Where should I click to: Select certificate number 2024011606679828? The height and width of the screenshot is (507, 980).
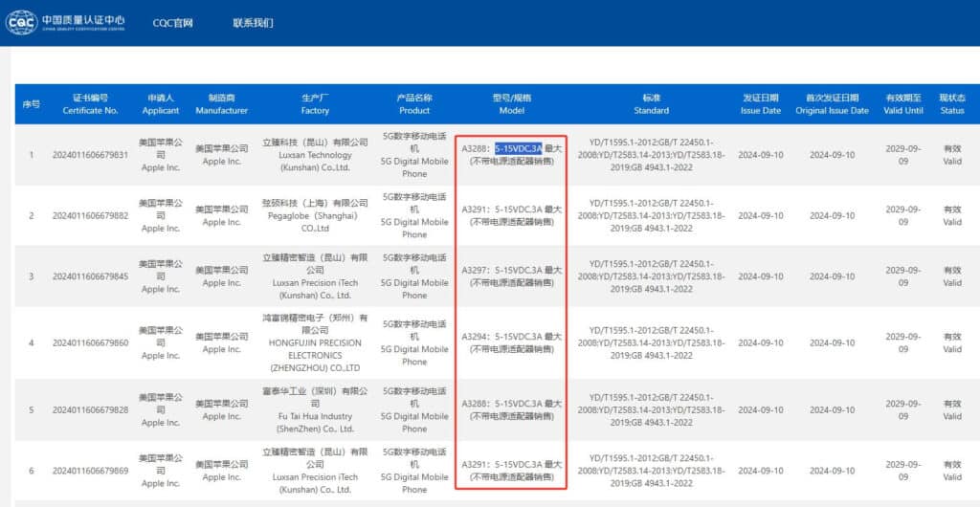point(90,409)
